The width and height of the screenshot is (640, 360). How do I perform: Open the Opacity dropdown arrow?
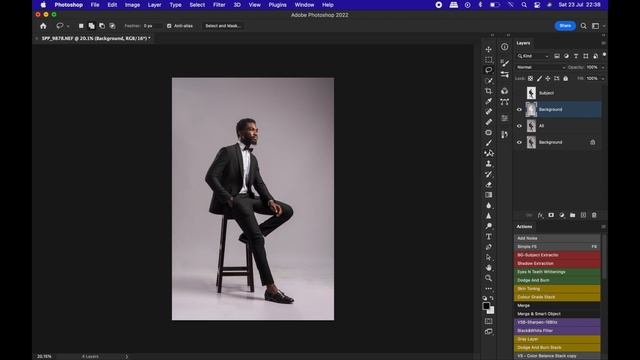click(603, 67)
